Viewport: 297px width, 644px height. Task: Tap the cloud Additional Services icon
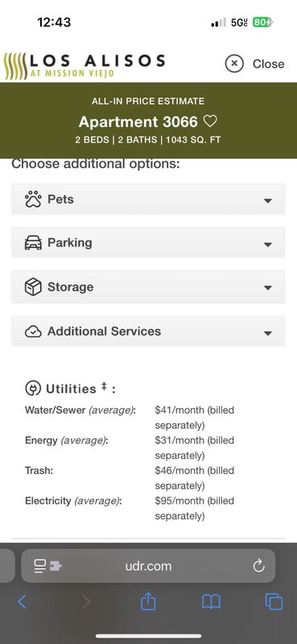click(33, 332)
